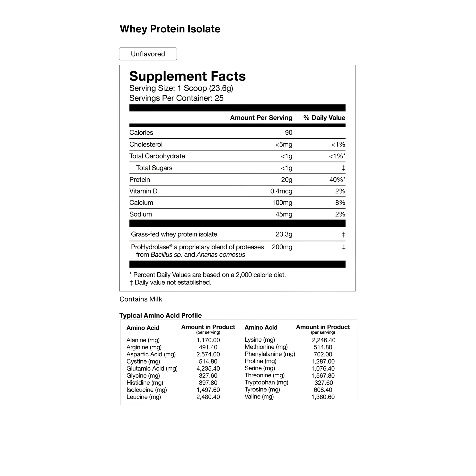476x476 pixels.
Task: Click the Cholesterol row label
Action: 146,144
